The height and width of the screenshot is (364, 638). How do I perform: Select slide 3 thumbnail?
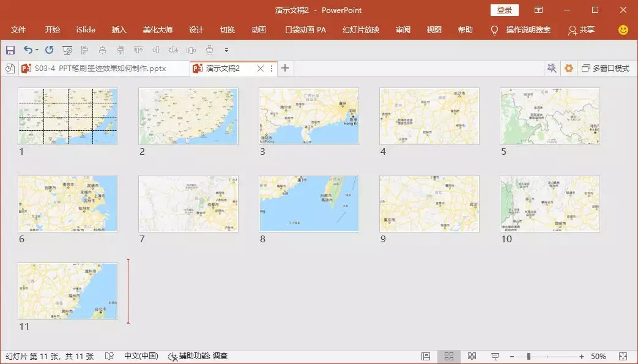[x=309, y=116]
